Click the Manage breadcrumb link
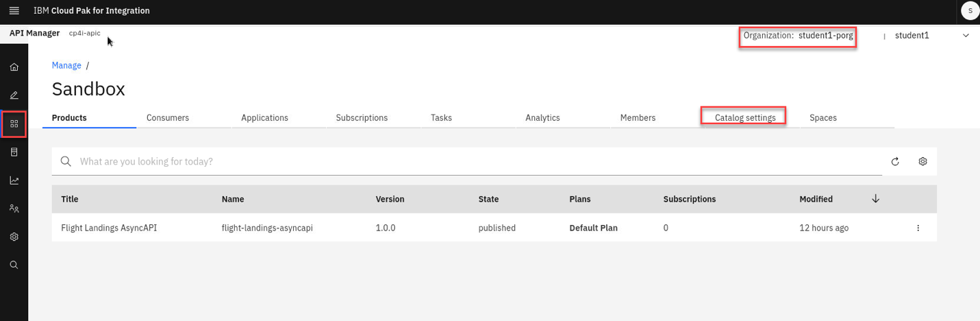The height and width of the screenshot is (321, 980). click(x=66, y=65)
